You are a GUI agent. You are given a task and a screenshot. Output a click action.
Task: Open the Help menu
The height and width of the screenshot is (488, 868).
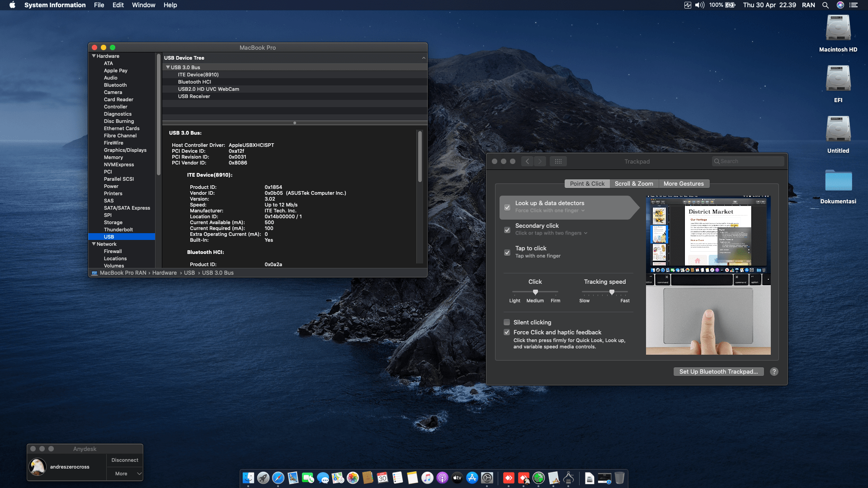point(170,5)
